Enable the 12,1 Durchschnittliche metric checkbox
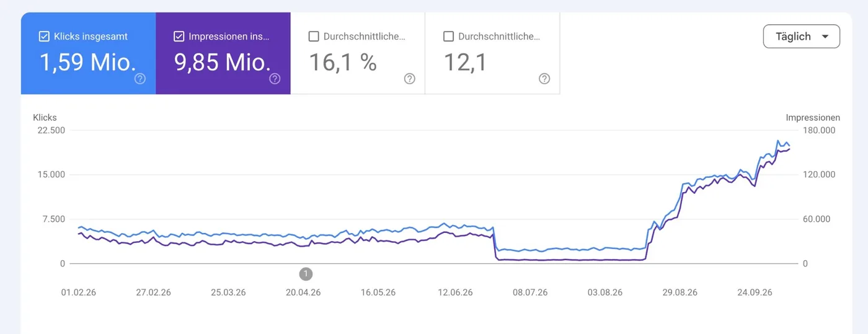The image size is (868, 334). click(448, 37)
